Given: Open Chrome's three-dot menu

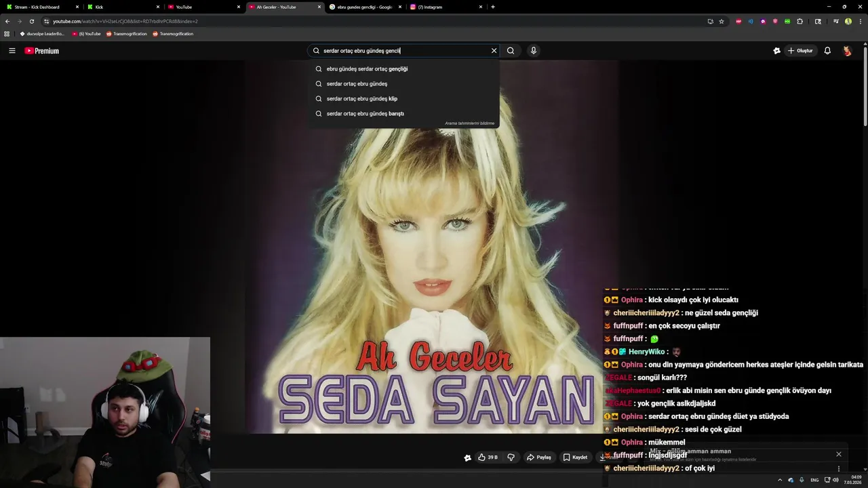Looking at the screenshot, I should tap(860, 21).
